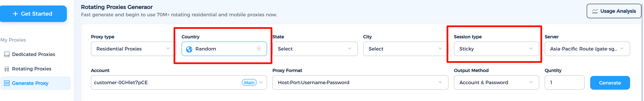This screenshot has width=644, height=101.
Task: Open the Output Method dropdown
Action: click(x=531, y=82)
